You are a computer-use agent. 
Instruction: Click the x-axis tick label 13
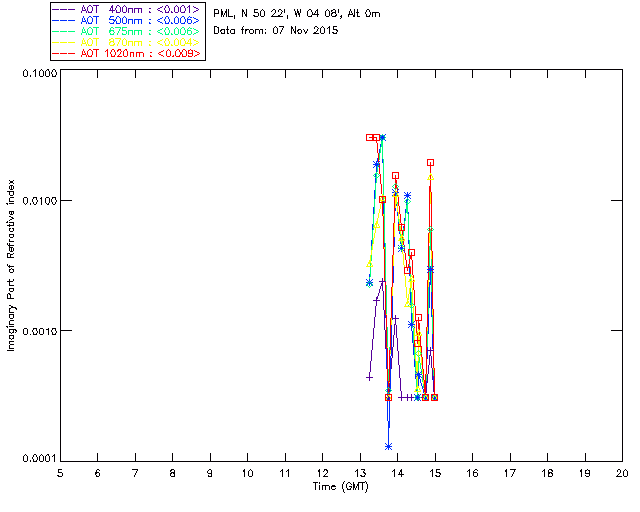tap(360, 474)
